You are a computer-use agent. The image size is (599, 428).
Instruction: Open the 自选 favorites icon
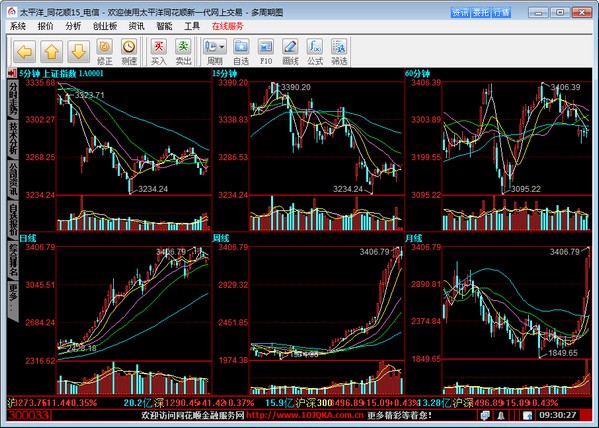click(241, 52)
